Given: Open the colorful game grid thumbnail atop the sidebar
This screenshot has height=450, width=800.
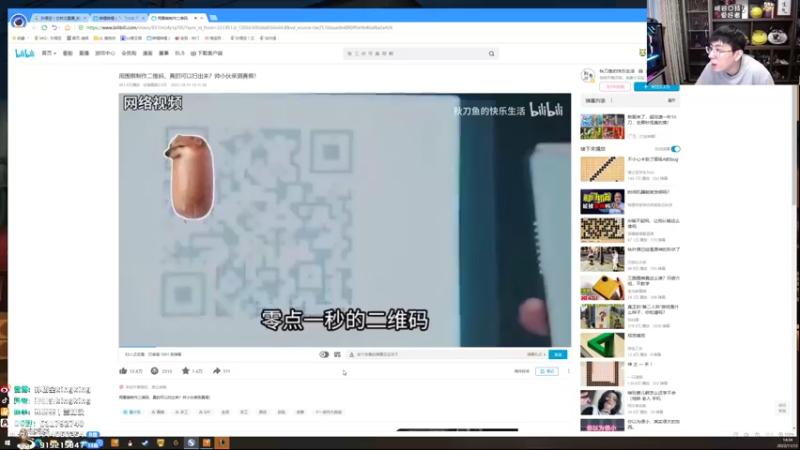Looking at the screenshot, I should [x=602, y=127].
